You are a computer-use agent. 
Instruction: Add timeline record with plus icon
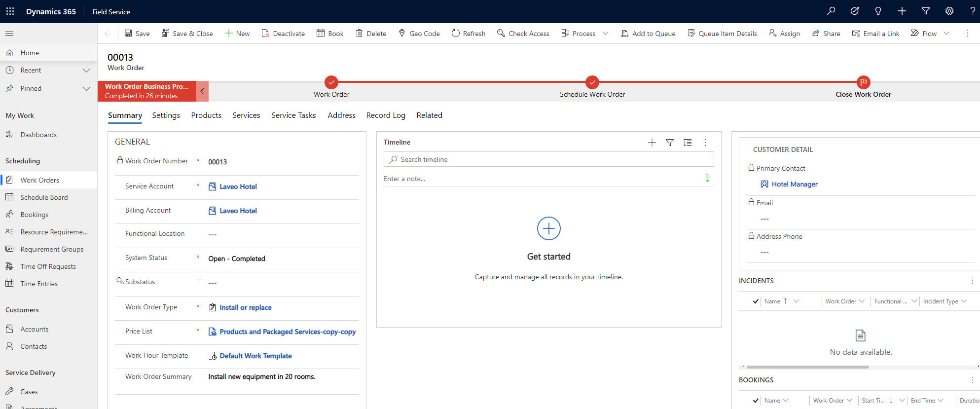652,143
